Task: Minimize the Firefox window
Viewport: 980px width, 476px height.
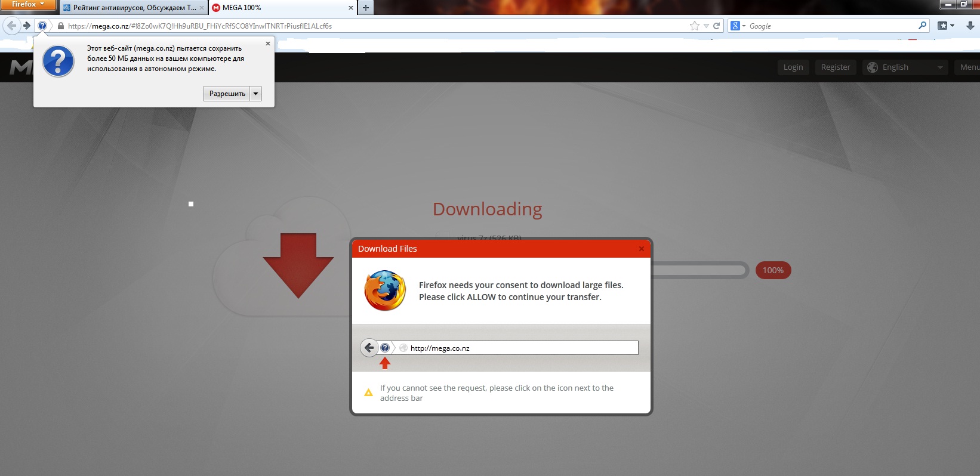Action: click(x=948, y=4)
